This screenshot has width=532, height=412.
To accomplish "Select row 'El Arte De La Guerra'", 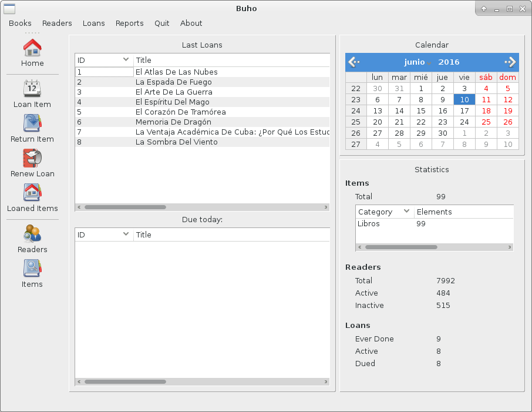I will [x=202, y=92].
